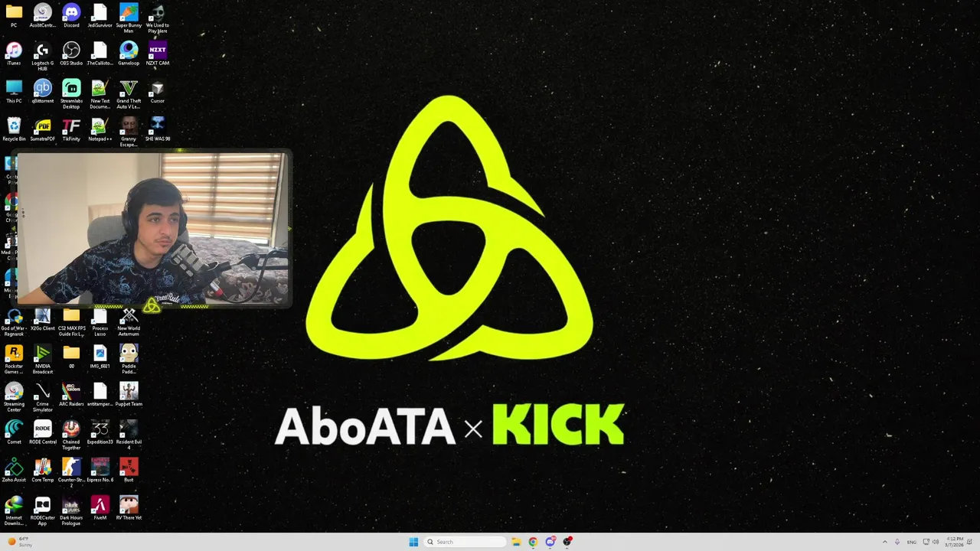Open Resident Evil 4 shortcut
980x551 pixels.
coord(129,435)
